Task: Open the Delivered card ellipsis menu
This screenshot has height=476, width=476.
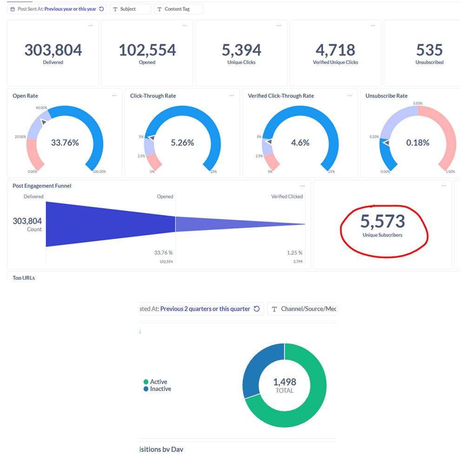Action: click(x=91, y=26)
